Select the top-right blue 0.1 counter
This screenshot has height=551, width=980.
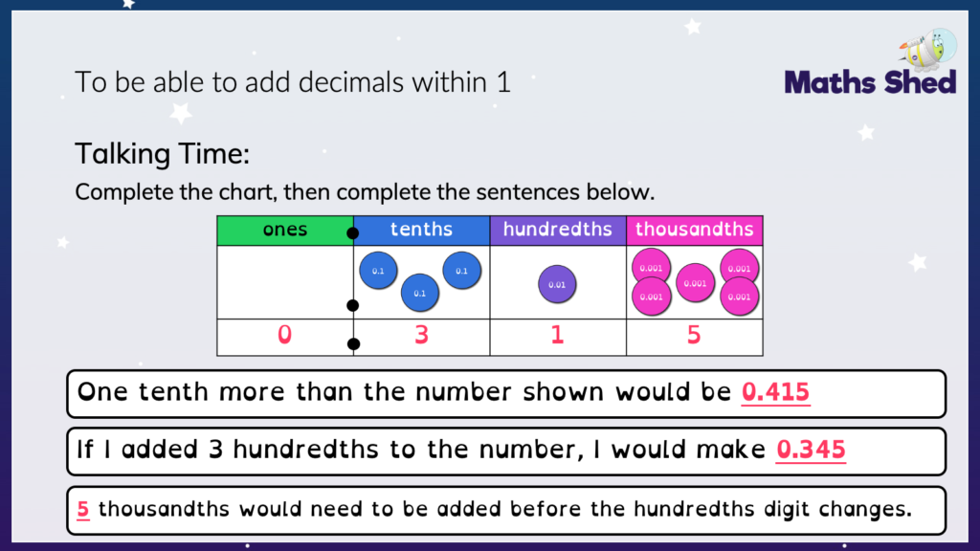(461, 270)
